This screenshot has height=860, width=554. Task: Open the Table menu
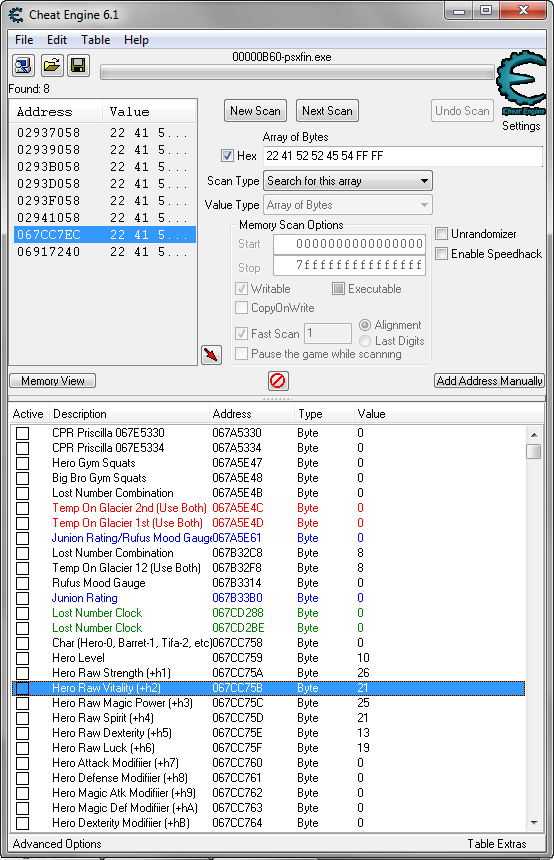95,40
